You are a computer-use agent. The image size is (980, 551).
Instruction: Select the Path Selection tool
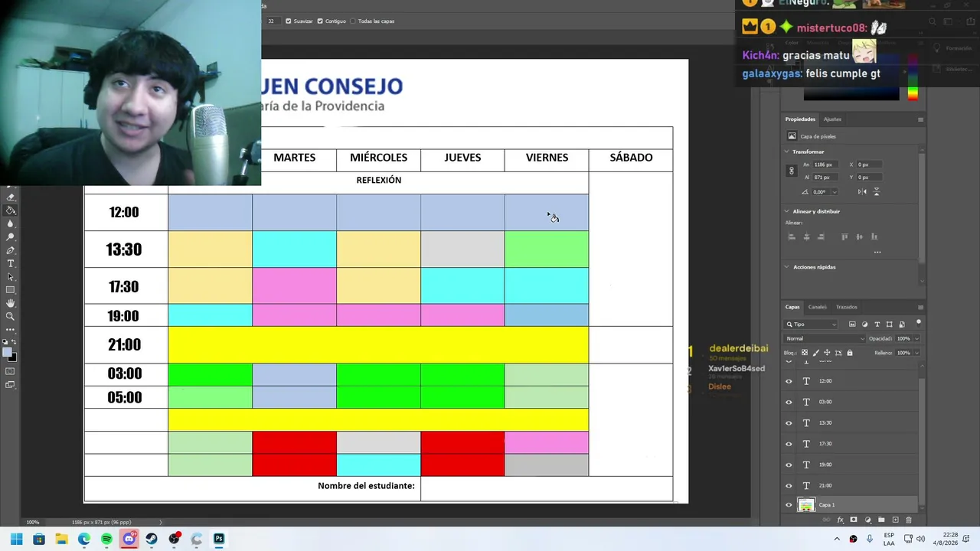point(11,277)
